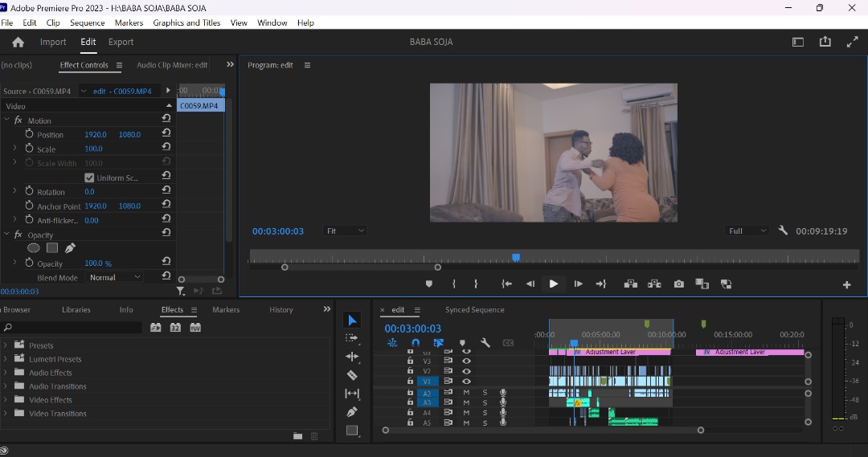Open the Sequence menu
This screenshot has width=868, height=457.
(x=87, y=22)
